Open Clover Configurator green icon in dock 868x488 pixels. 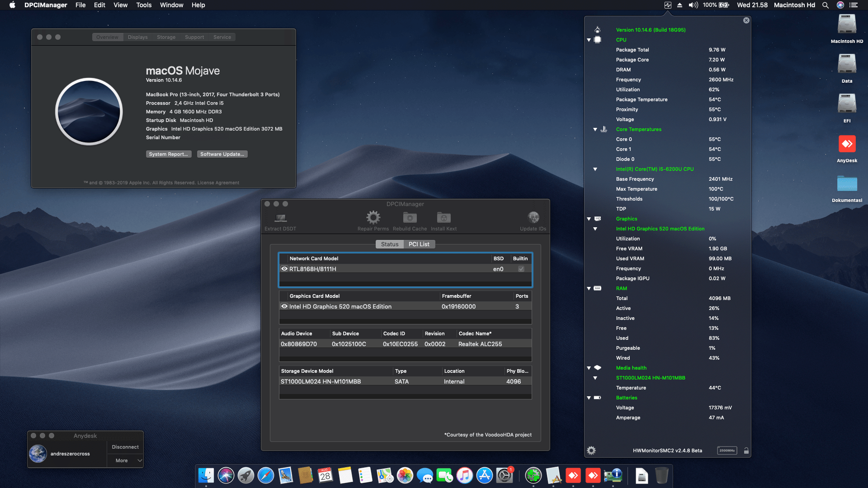coord(533,475)
